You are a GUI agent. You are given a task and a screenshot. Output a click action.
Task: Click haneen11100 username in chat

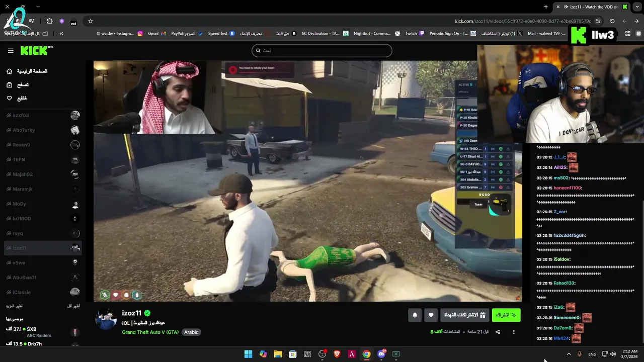(567, 188)
